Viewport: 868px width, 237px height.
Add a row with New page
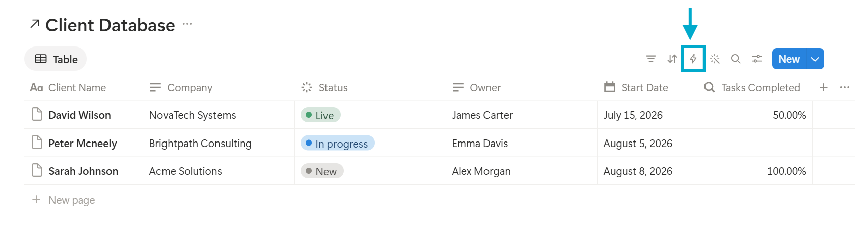click(64, 200)
